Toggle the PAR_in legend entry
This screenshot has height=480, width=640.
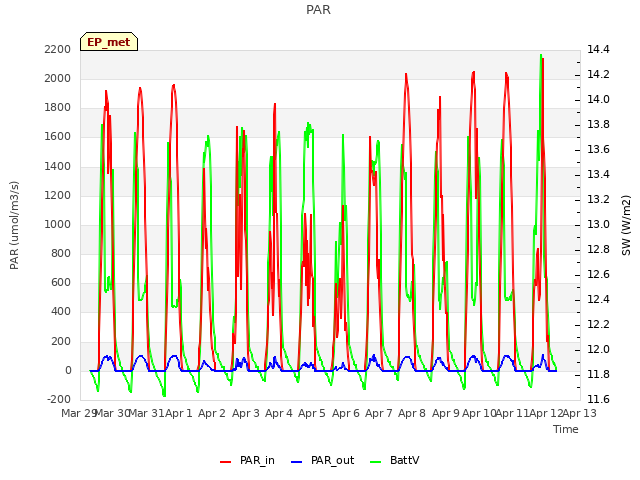[x=247, y=460]
